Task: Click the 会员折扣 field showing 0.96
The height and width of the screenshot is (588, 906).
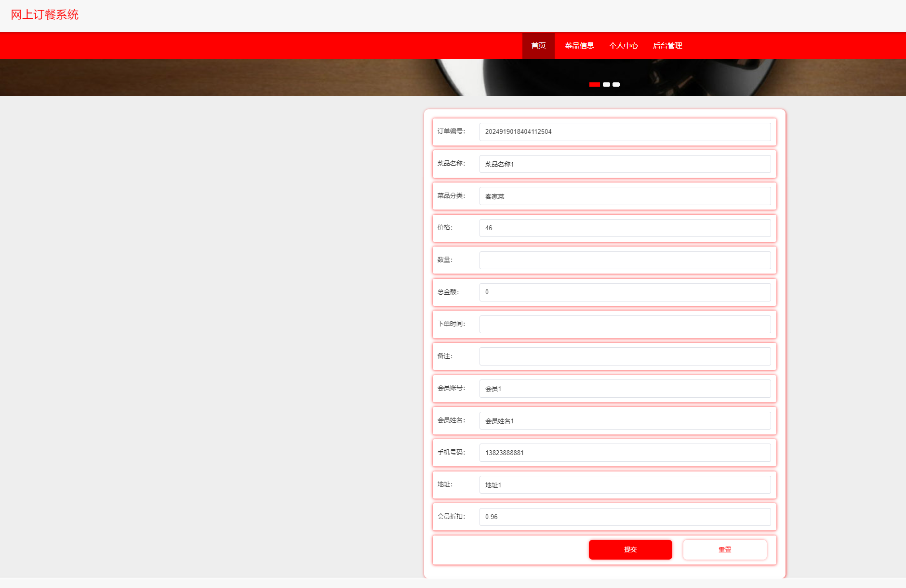Action: pos(625,517)
